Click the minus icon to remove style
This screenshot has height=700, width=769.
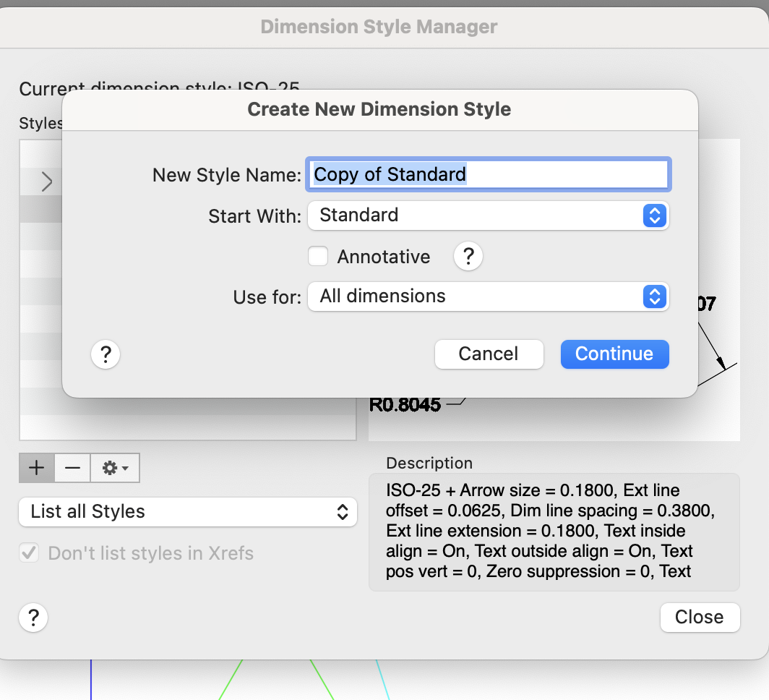click(72, 469)
